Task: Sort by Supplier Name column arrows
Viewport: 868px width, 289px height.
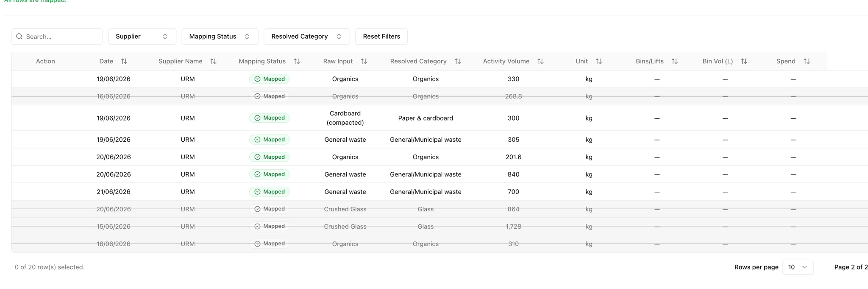Action: click(x=213, y=61)
